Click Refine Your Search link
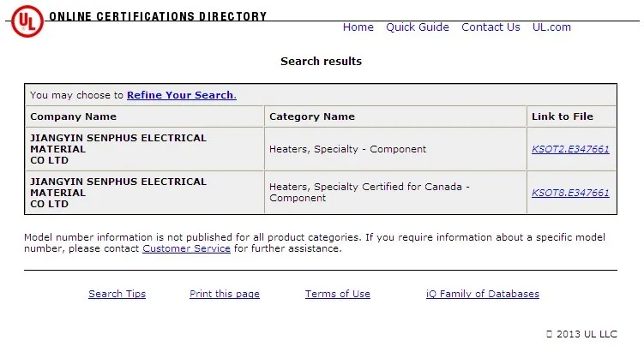644x364 pixels. point(180,95)
